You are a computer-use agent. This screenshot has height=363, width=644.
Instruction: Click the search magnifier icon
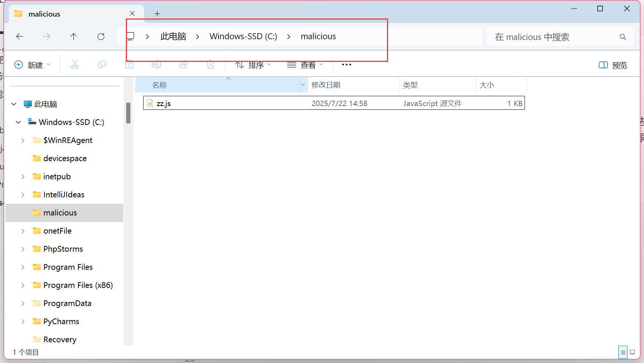pyautogui.click(x=623, y=37)
